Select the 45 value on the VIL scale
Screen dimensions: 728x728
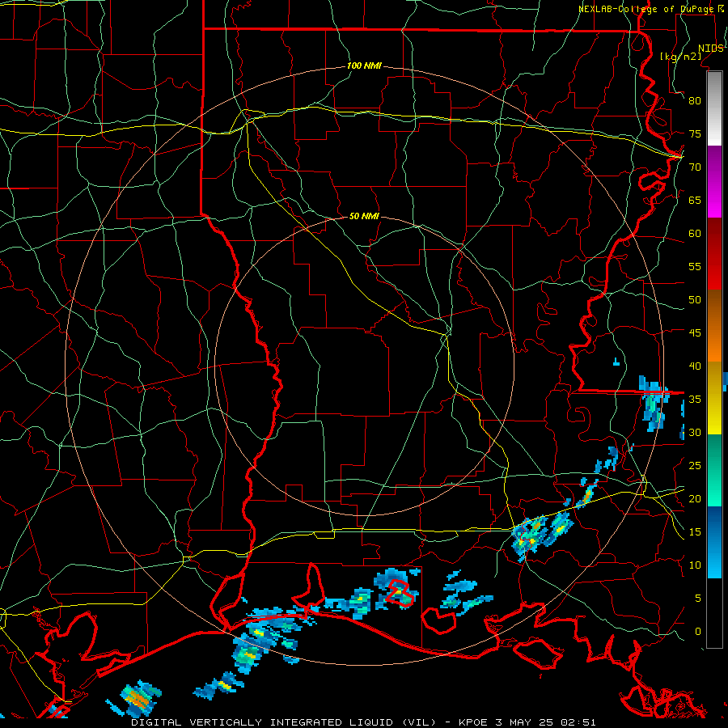coord(695,333)
